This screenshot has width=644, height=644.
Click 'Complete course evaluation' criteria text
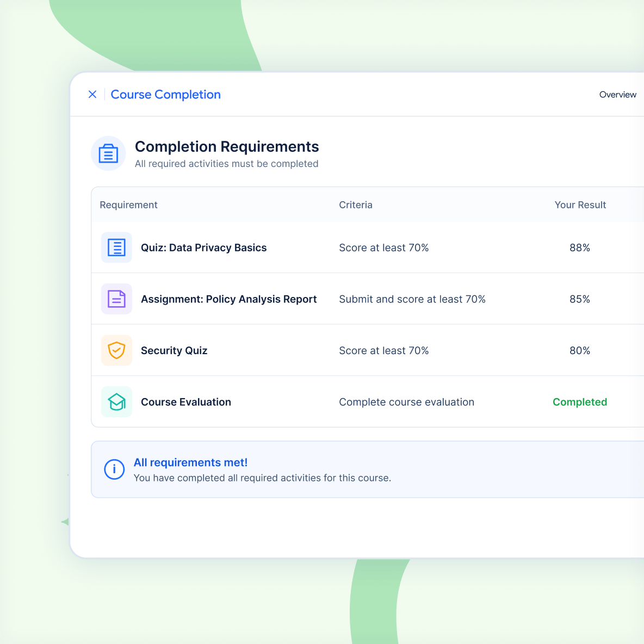coord(407,401)
